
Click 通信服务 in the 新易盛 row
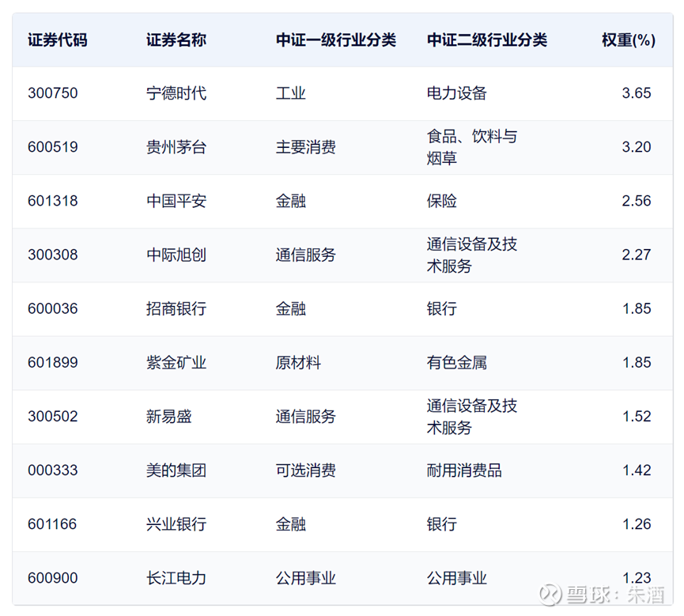click(x=306, y=417)
